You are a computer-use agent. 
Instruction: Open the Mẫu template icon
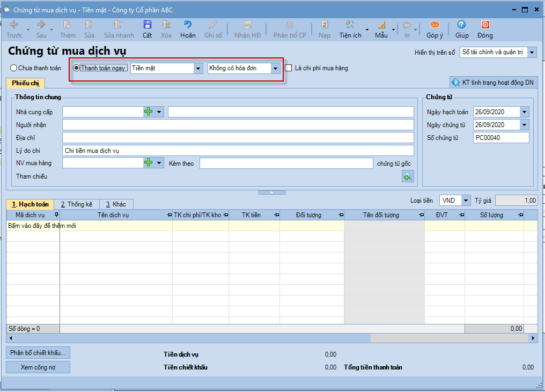click(x=381, y=25)
